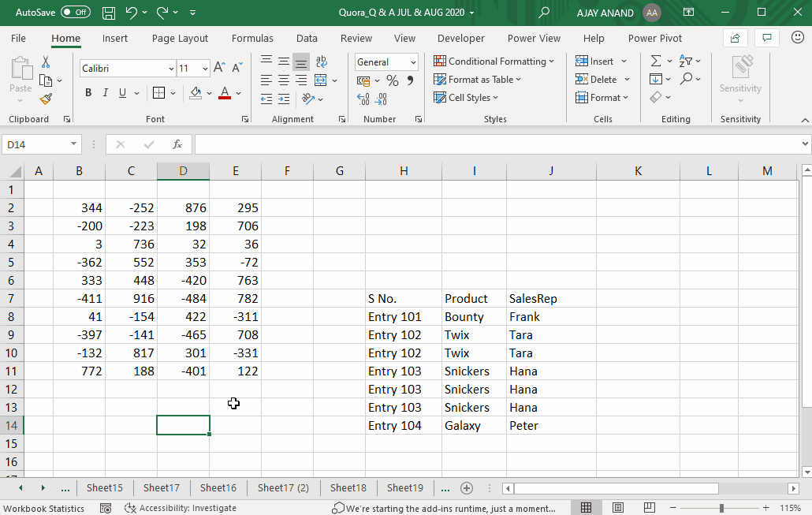Open the Font size dropdown
The height and width of the screenshot is (515, 812).
tap(203, 68)
